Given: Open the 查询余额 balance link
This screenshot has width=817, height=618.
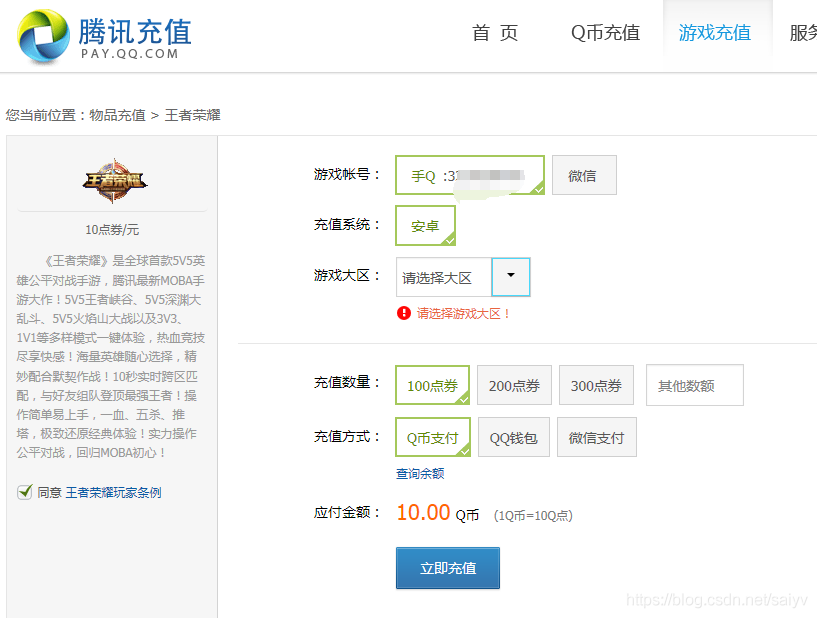Looking at the screenshot, I should [x=420, y=473].
